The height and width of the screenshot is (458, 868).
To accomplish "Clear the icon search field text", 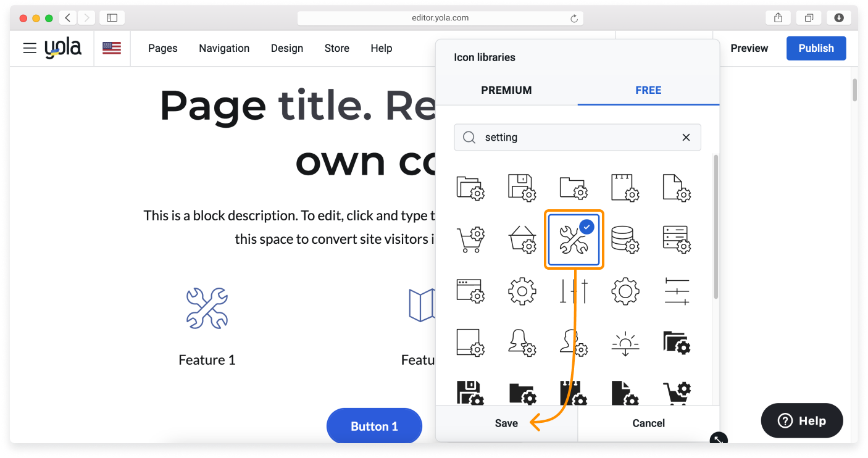I will (686, 138).
